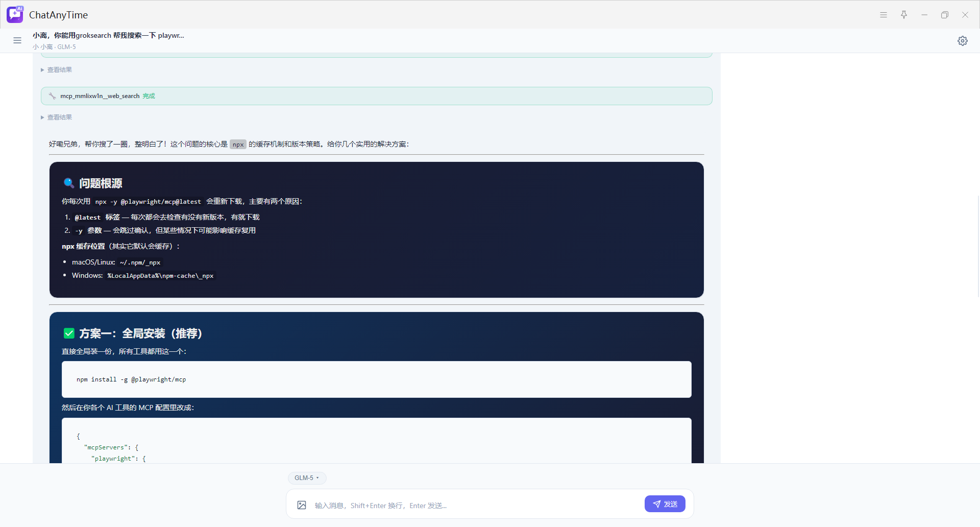Click the conversation title in the header
This screenshot has width=980, height=527.
click(108, 35)
